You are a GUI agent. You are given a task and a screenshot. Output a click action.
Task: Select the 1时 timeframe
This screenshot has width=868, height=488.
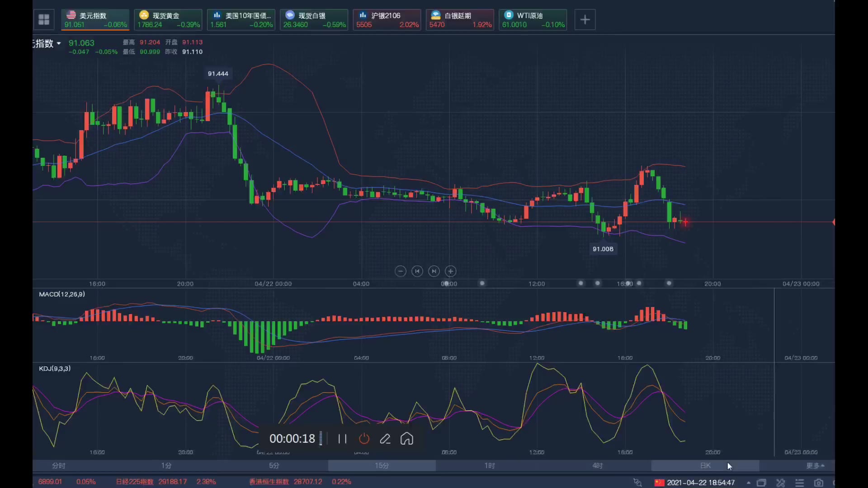pos(490,465)
